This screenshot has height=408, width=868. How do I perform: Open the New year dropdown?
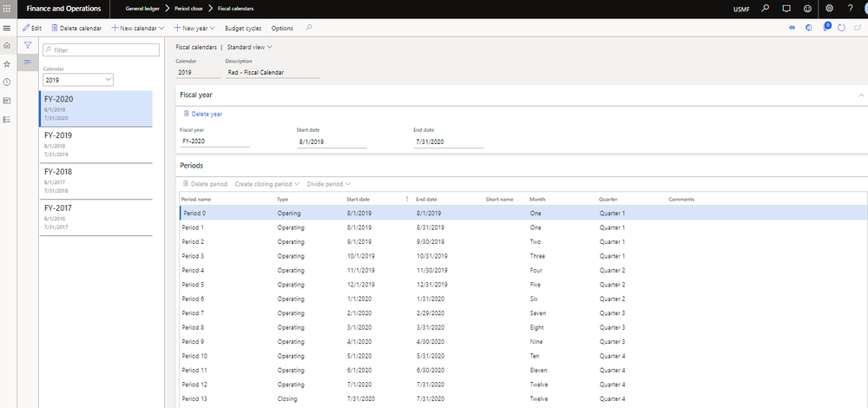click(x=194, y=28)
